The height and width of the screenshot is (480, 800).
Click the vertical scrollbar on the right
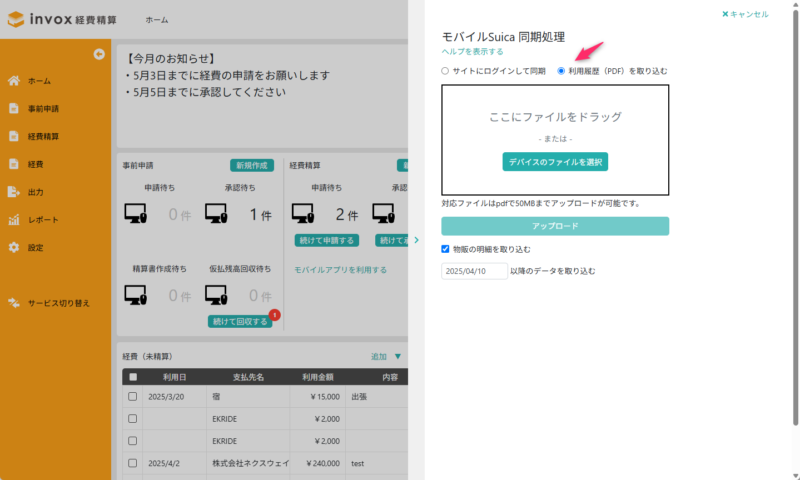(795, 217)
